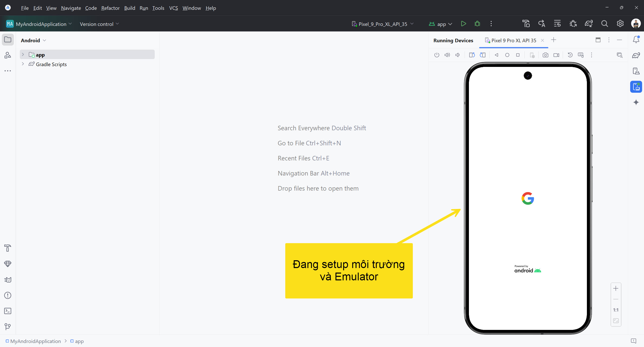The height and width of the screenshot is (347, 644).
Task: Open More Actions next to the Debug icon
Action: pyautogui.click(x=491, y=24)
